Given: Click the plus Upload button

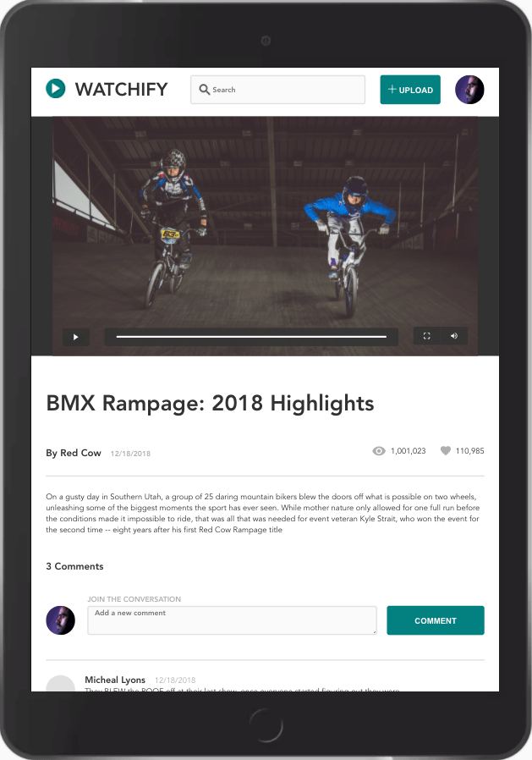Looking at the screenshot, I should click(410, 90).
